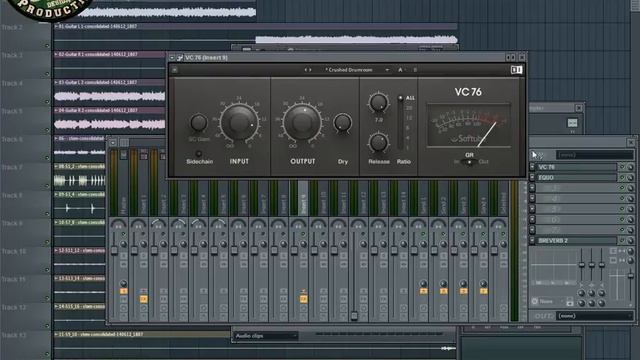Open the VC 76 effect slot
Viewport: 640px width, 360px height.
[x=576, y=167]
